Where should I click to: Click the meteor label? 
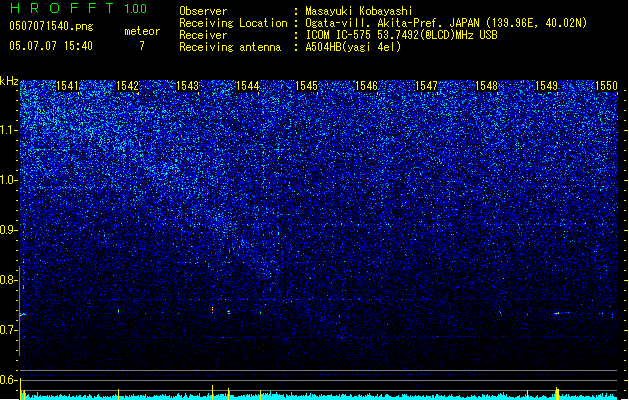click(142, 31)
